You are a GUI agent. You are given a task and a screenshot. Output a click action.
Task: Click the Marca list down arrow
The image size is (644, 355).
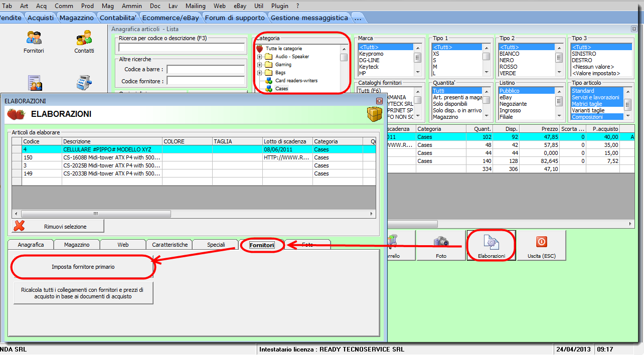(x=417, y=73)
